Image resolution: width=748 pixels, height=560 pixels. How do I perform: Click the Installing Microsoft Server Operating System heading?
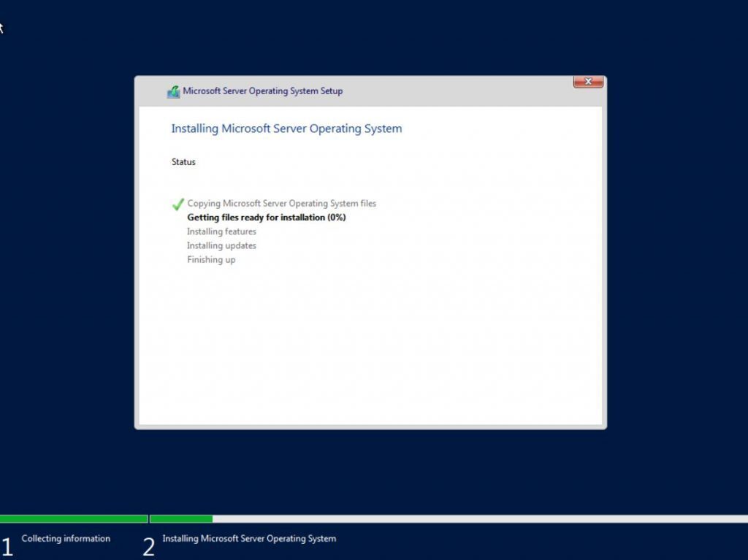coord(286,129)
